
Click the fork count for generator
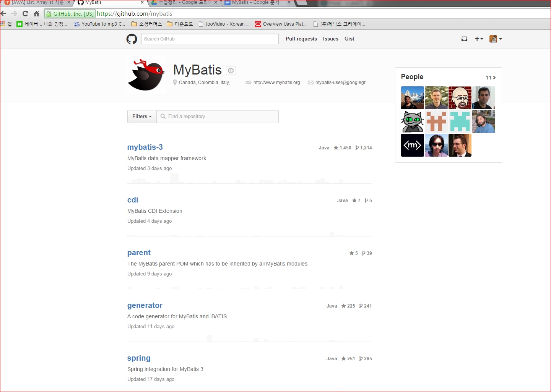(366, 306)
